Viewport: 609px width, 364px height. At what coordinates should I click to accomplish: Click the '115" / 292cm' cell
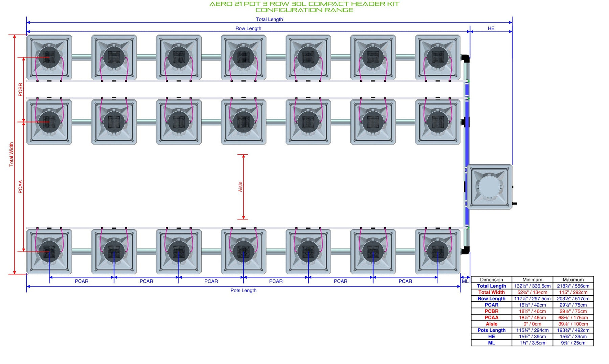[573, 292]
